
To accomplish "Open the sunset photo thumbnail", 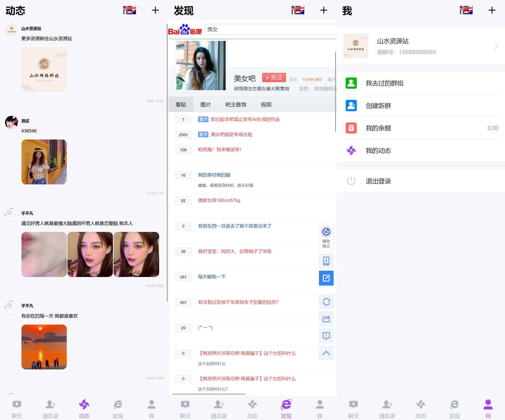I will (44, 347).
